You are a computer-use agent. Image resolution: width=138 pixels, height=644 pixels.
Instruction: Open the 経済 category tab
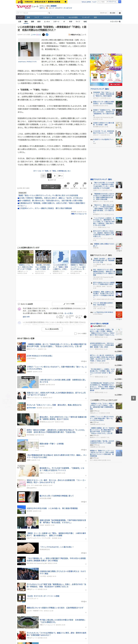39,21
